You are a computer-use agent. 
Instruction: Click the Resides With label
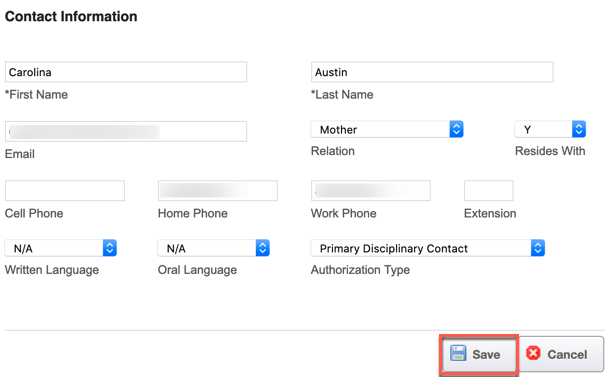[550, 151]
